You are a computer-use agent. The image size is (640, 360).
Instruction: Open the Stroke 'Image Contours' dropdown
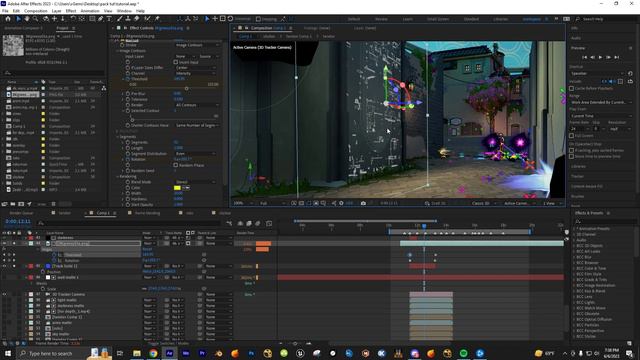(196, 45)
